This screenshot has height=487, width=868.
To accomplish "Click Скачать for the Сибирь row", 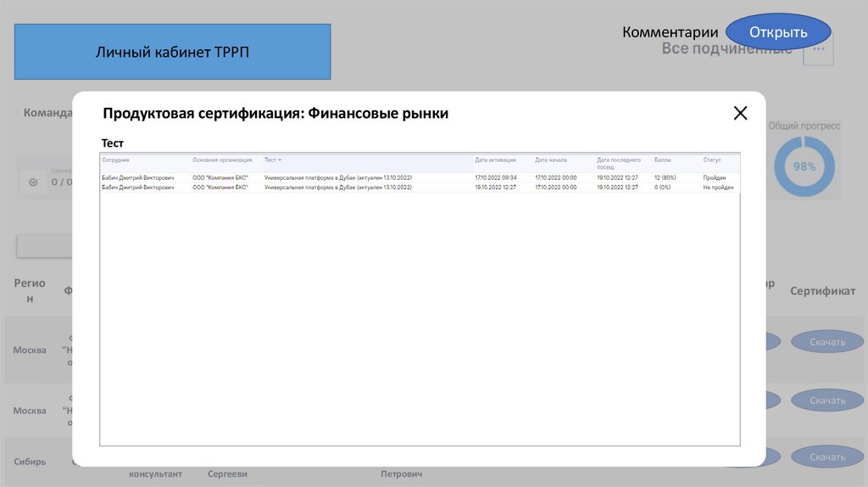I will pyautogui.click(x=827, y=457).
